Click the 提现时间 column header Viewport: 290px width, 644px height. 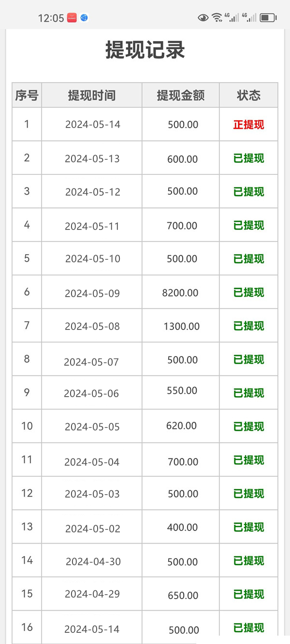[92, 95]
